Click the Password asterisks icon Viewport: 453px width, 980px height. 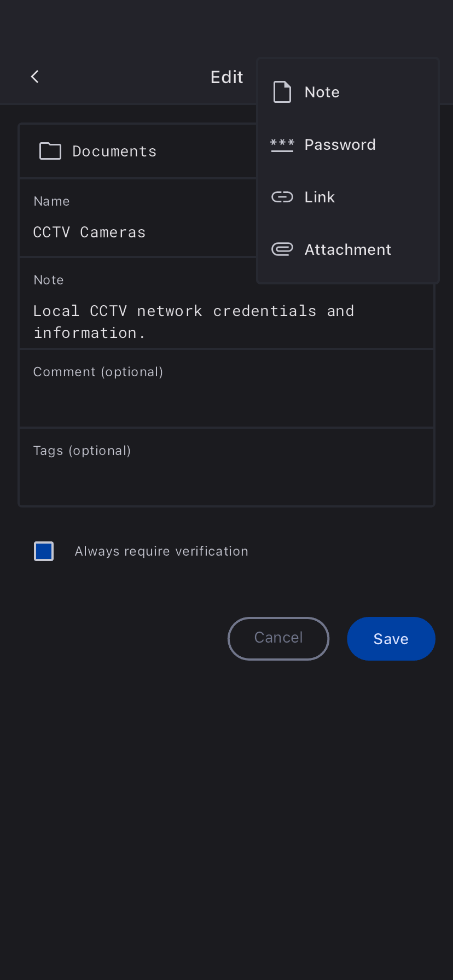[x=282, y=145]
